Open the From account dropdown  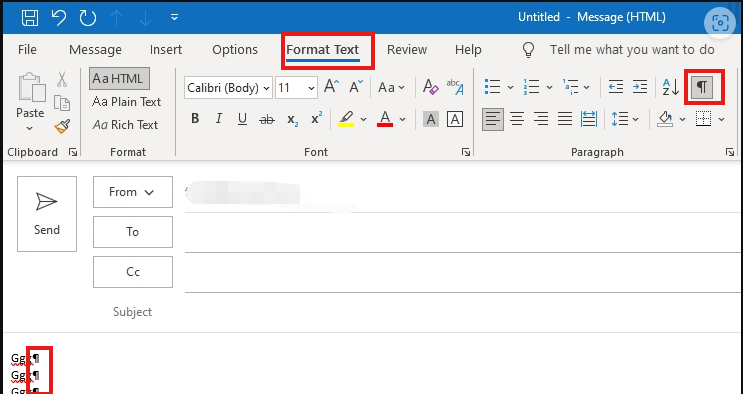(133, 192)
